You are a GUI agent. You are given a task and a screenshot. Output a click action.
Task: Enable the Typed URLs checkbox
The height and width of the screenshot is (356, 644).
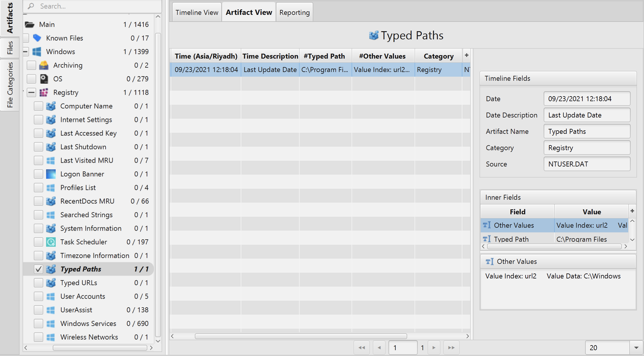[38, 283]
